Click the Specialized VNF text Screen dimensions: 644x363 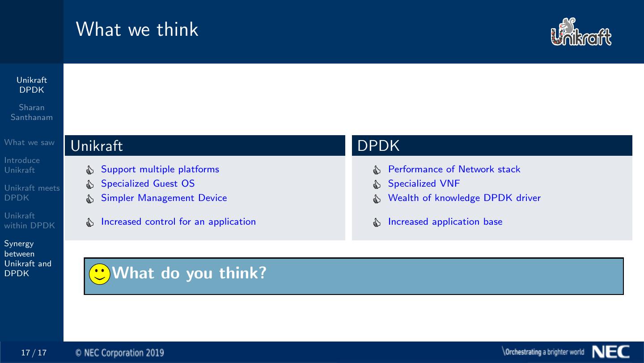tap(424, 184)
